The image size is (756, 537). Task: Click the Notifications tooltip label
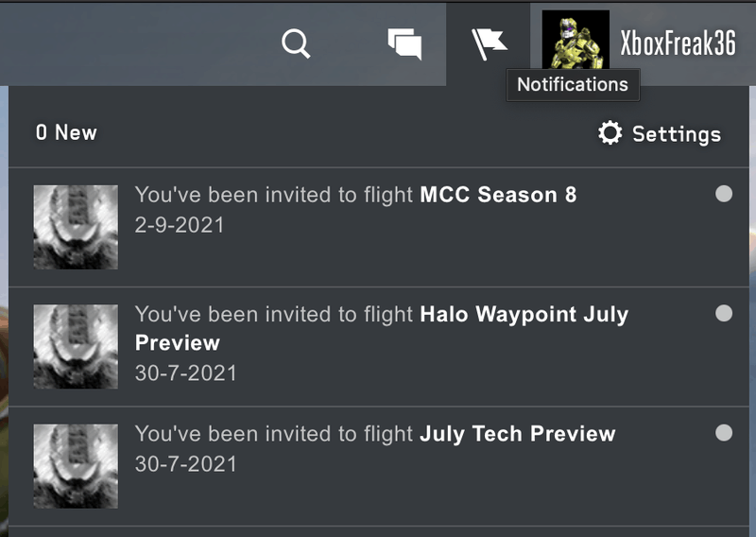tap(573, 84)
